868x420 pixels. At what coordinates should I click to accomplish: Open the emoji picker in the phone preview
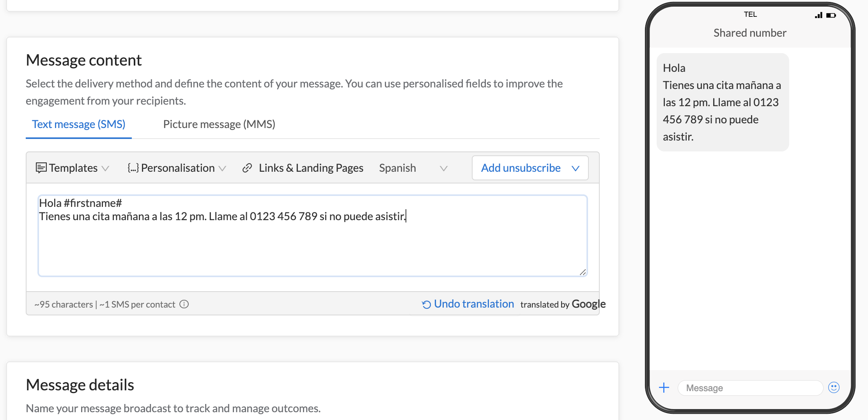click(833, 387)
